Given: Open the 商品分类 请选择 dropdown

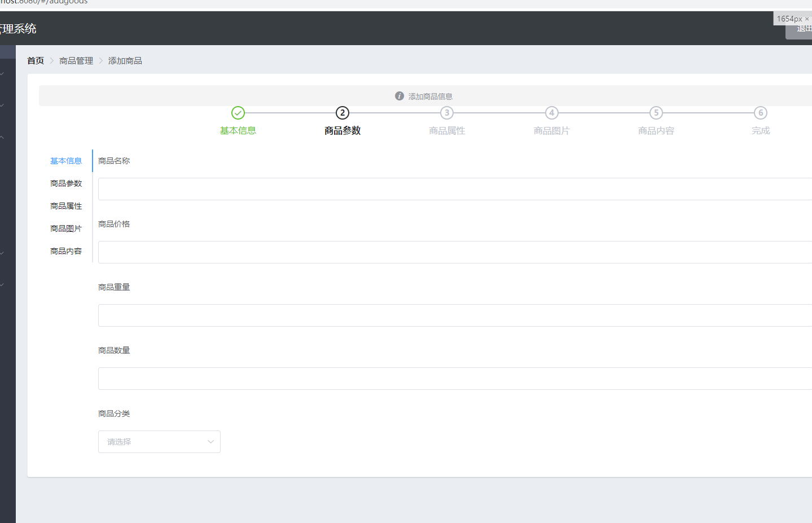Looking at the screenshot, I should (159, 442).
